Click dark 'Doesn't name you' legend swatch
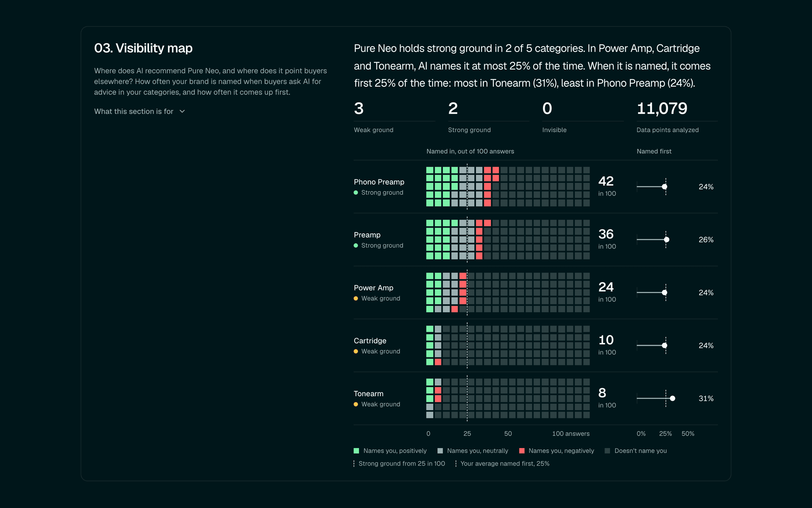The height and width of the screenshot is (508, 812). [x=607, y=451]
